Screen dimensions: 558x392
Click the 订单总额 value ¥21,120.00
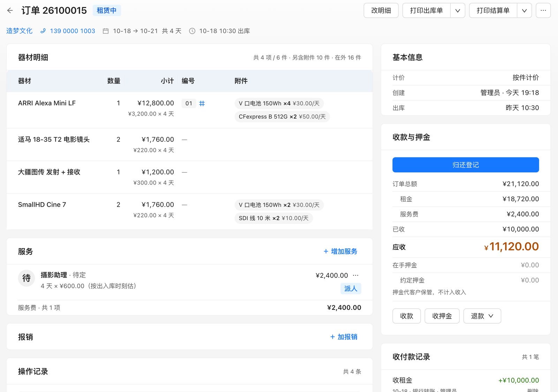(521, 184)
